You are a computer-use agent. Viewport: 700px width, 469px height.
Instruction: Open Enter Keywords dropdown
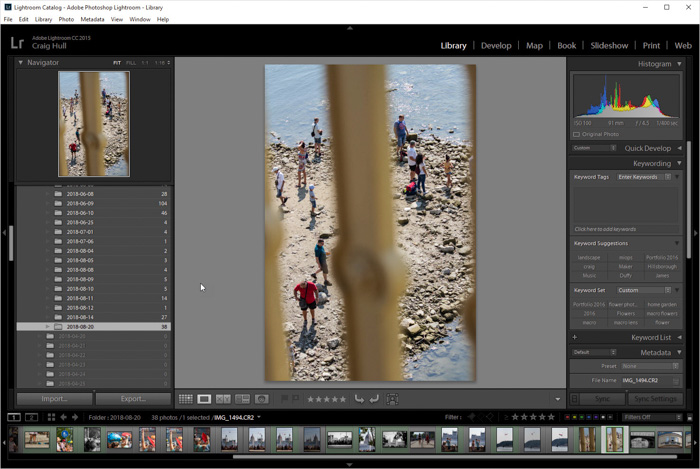[x=644, y=177]
